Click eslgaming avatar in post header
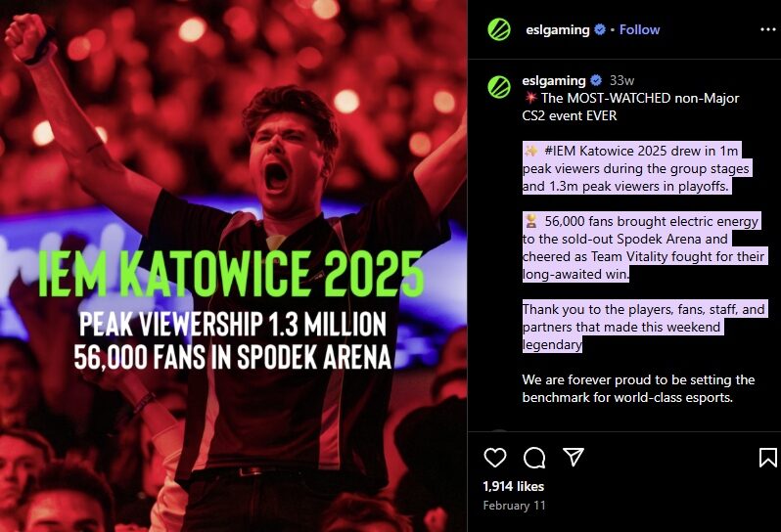Viewport: 781px width, 532px height. click(x=499, y=29)
